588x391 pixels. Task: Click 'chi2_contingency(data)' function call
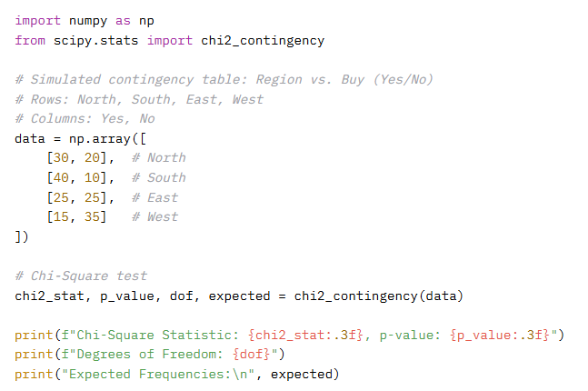click(379, 296)
